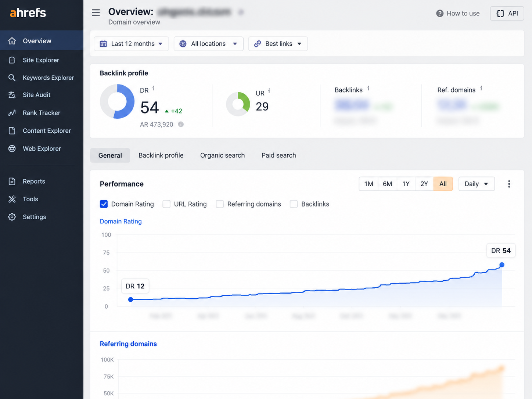Click the Backlinks info icon

click(x=368, y=88)
